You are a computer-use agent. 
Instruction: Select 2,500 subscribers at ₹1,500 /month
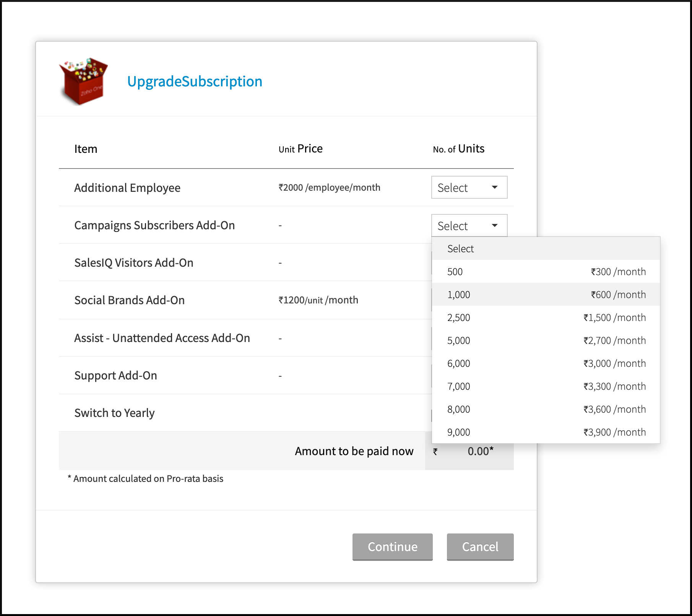tap(546, 317)
